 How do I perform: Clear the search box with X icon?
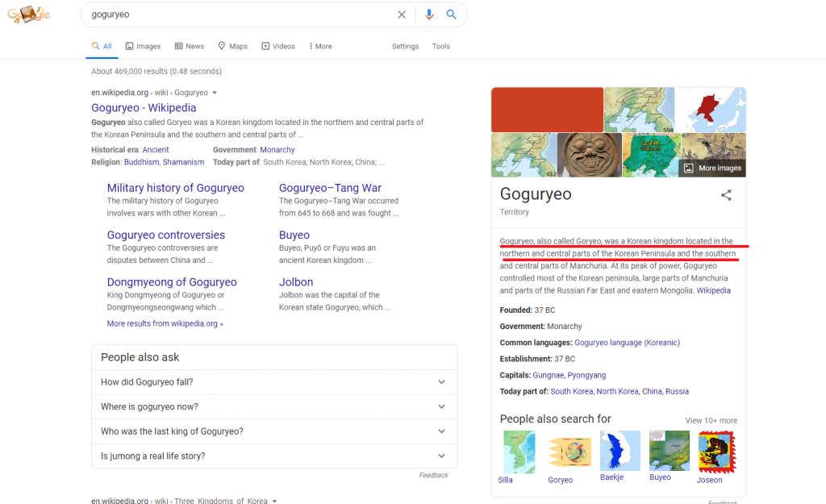(x=402, y=15)
